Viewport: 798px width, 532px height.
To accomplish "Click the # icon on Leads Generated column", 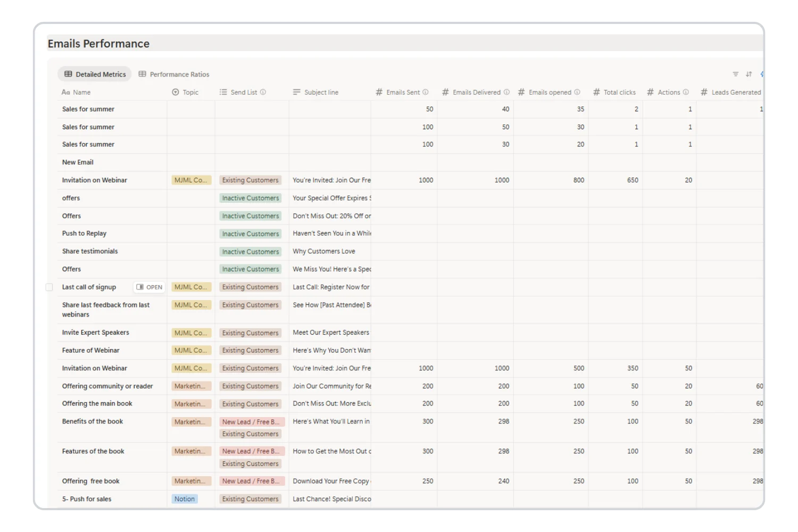I will (704, 92).
